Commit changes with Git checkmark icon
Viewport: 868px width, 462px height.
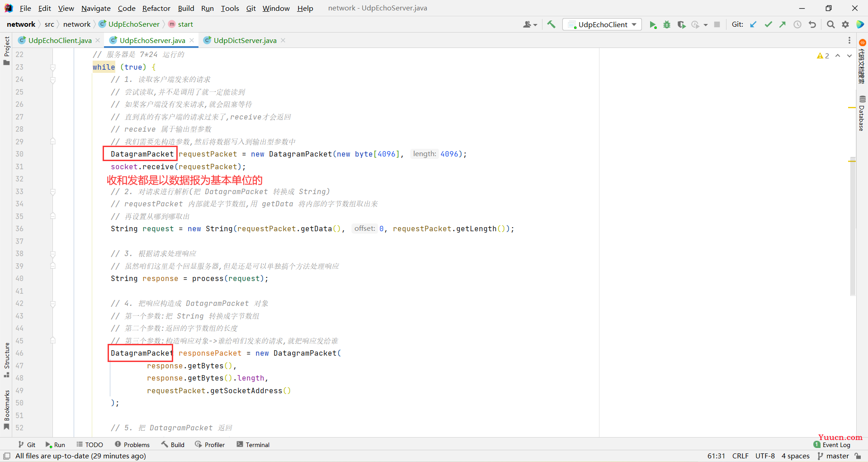[x=768, y=24]
